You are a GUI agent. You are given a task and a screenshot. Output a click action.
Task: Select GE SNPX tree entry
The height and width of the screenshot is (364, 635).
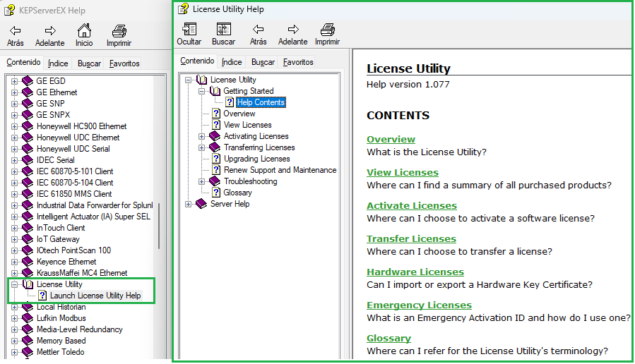point(53,115)
